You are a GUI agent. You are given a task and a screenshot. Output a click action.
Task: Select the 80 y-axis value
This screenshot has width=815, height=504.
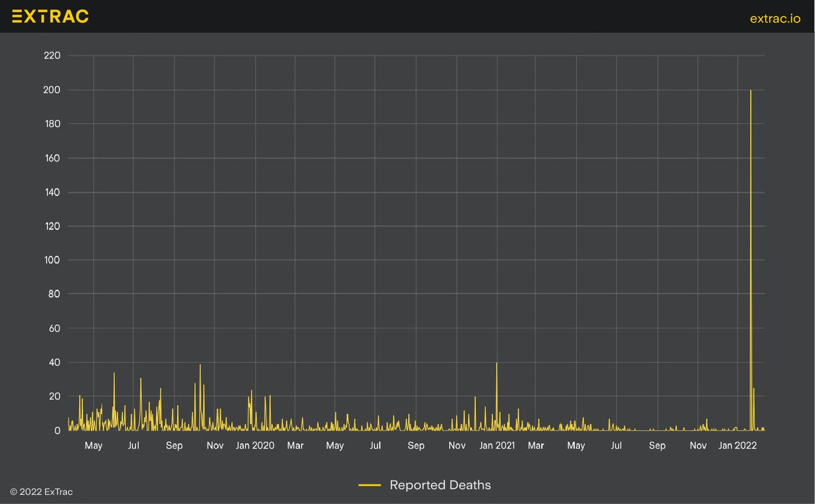54,294
